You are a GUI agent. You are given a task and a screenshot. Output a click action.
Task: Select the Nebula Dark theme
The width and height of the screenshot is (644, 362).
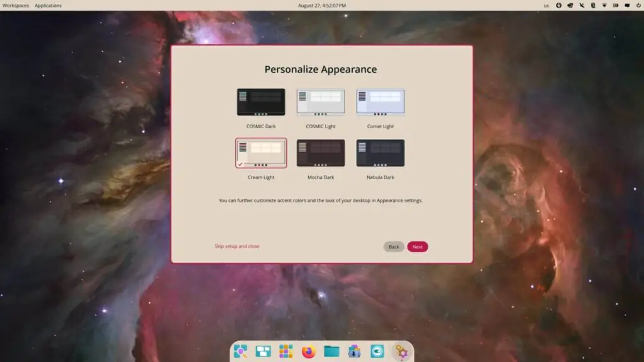pyautogui.click(x=380, y=153)
